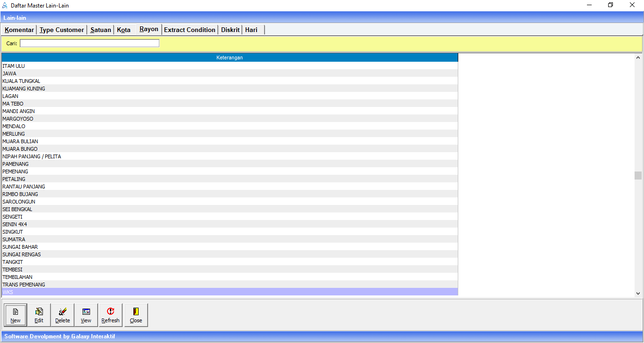Click the Cari search input field
The width and height of the screenshot is (644, 343).
(x=90, y=43)
